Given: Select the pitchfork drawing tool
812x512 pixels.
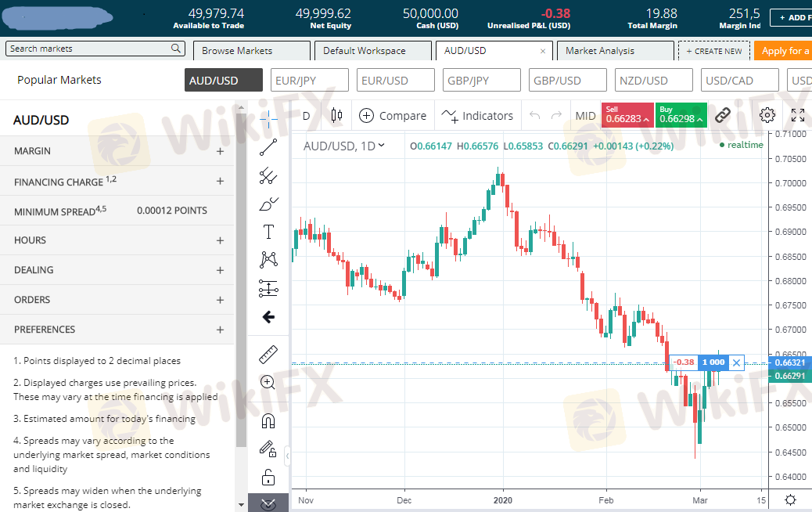Looking at the screenshot, I should (x=268, y=176).
